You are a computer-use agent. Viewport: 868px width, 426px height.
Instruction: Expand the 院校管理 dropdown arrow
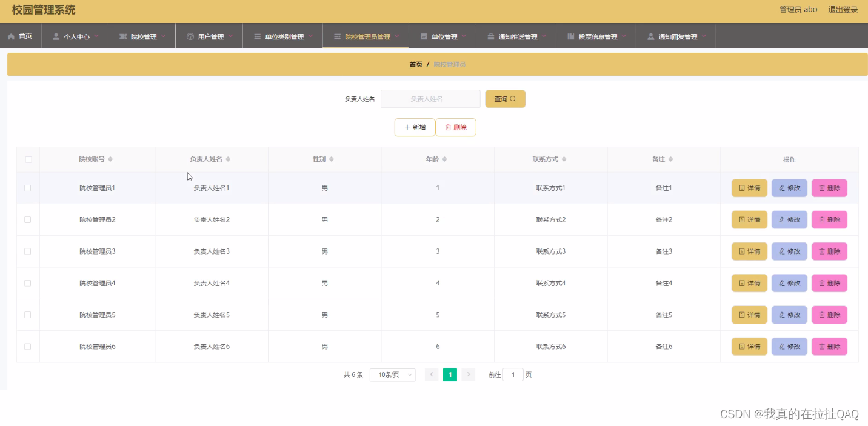point(163,36)
